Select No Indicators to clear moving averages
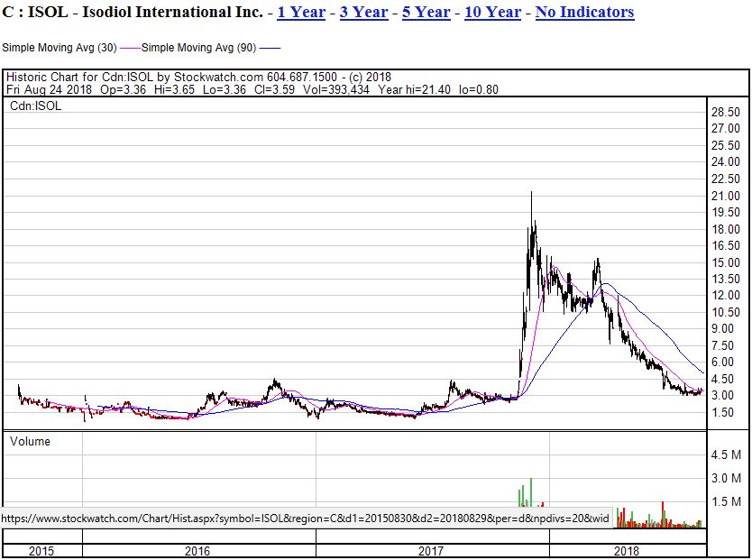This screenshot has width=752, height=560. point(586,12)
